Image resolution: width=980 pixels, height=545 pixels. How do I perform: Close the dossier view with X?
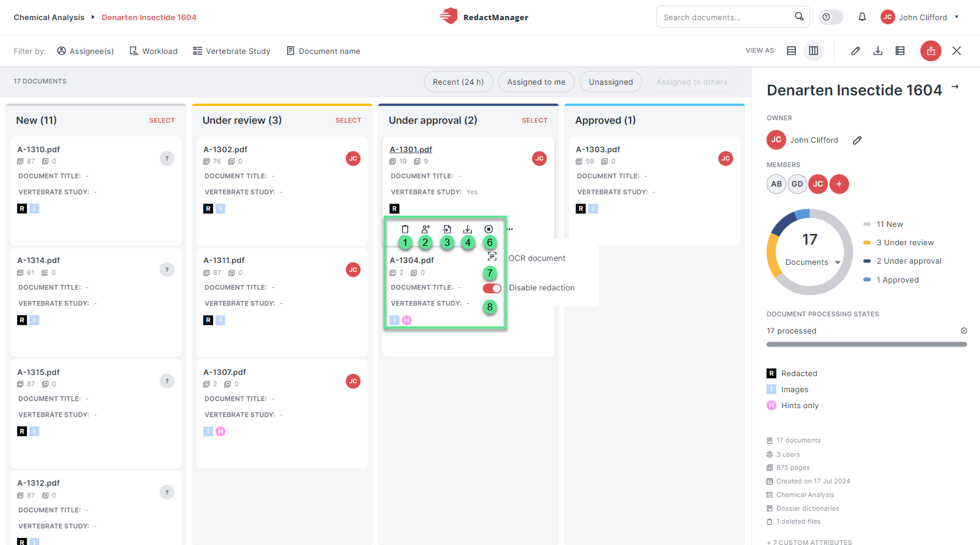click(956, 51)
